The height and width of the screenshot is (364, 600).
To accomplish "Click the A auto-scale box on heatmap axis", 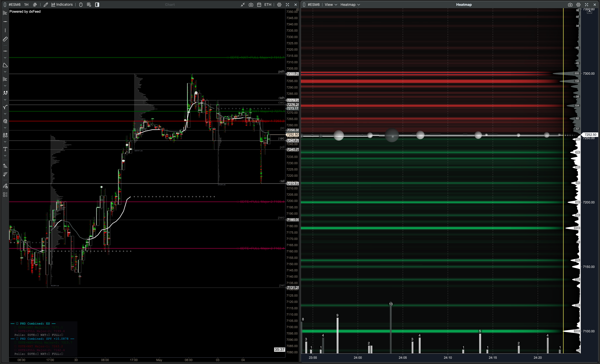I will tap(589, 11).
